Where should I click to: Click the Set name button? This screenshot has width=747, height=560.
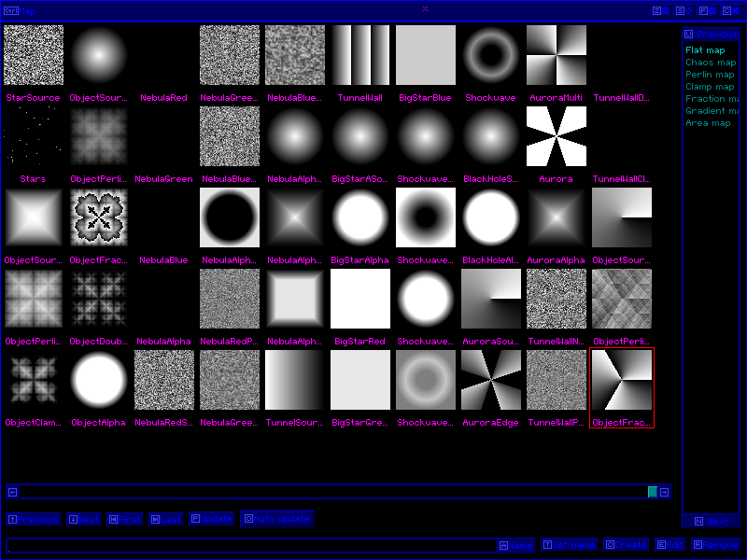pos(569,545)
